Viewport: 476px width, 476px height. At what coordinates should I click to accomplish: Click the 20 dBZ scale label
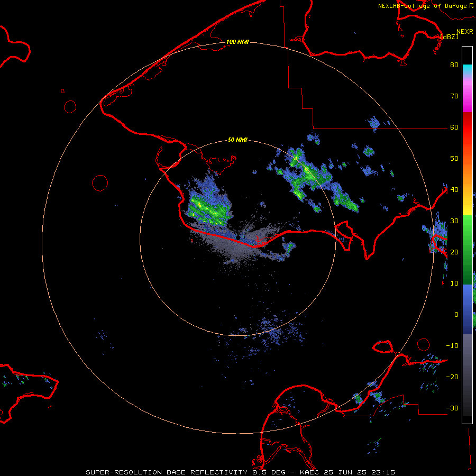454,252
